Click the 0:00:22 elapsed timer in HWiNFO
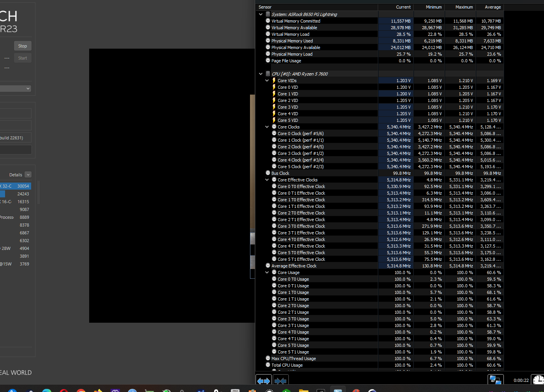Screen dimensions: 544x392 (521, 380)
